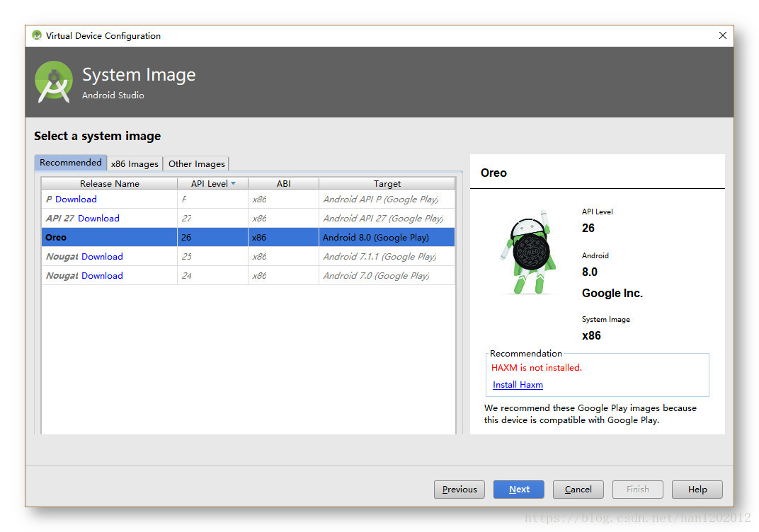759x532 pixels.
Task: Click the API level 24 cell
Action: pyautogui.click(x=212, y=276)
